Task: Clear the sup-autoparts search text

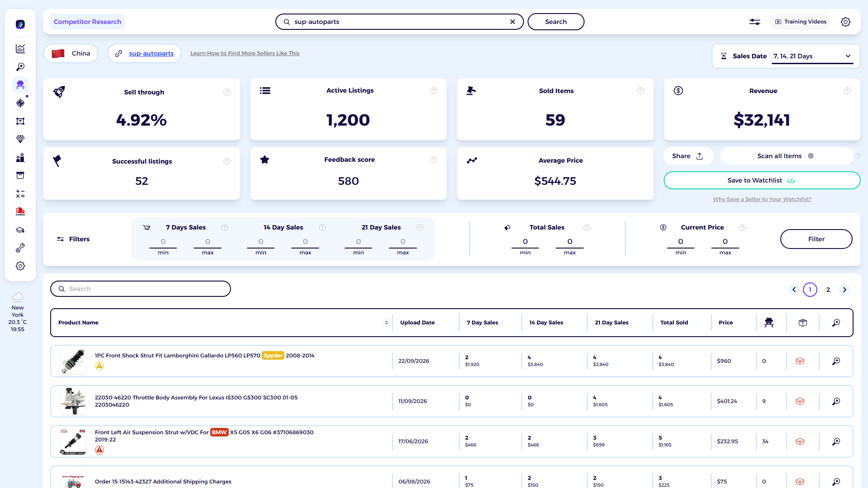Action: [513, 22]
